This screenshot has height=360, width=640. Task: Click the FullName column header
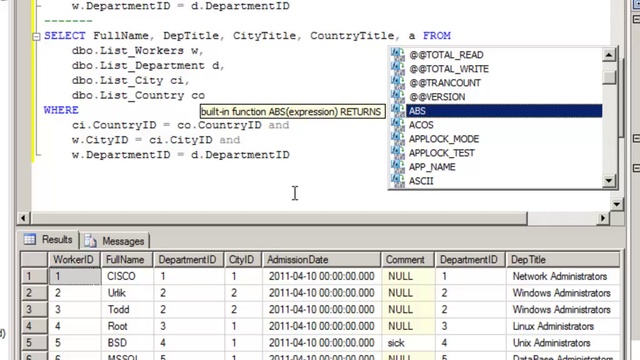pyautogui.click(x=127, y=260)
